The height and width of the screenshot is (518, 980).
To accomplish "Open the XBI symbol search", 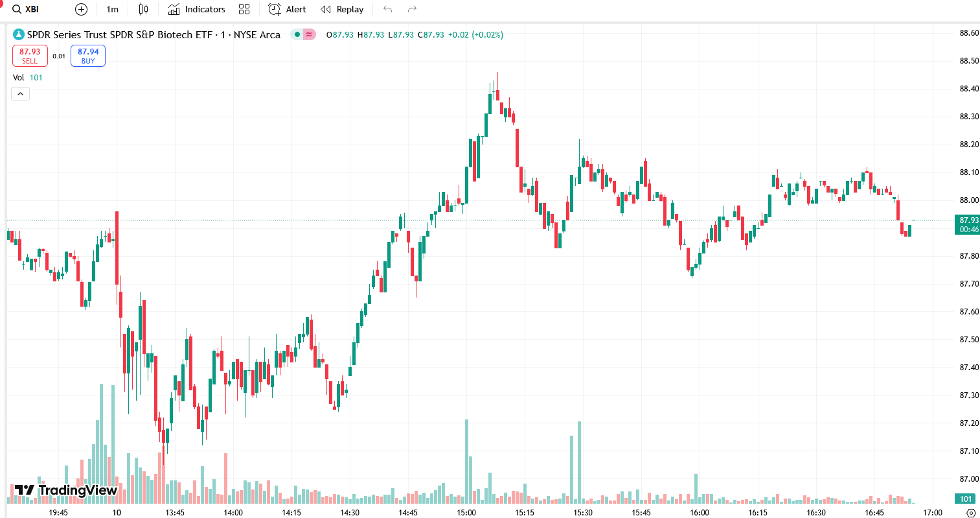I will point(26,9).
